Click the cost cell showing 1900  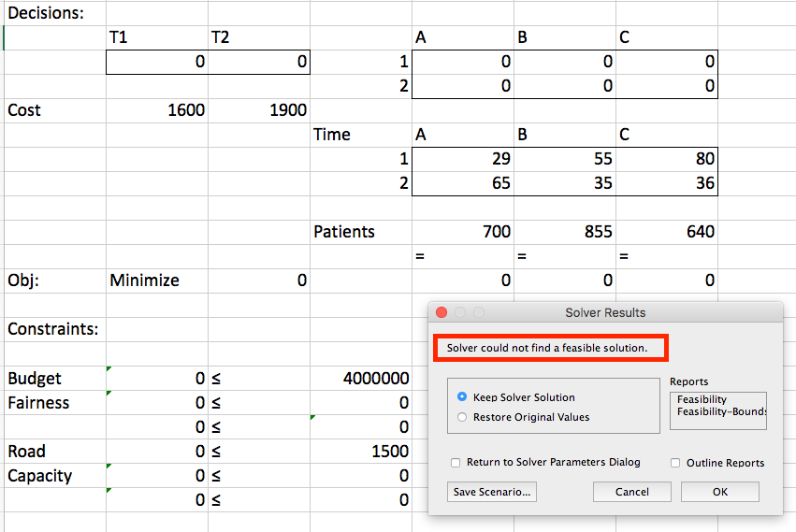coord(259,110)
